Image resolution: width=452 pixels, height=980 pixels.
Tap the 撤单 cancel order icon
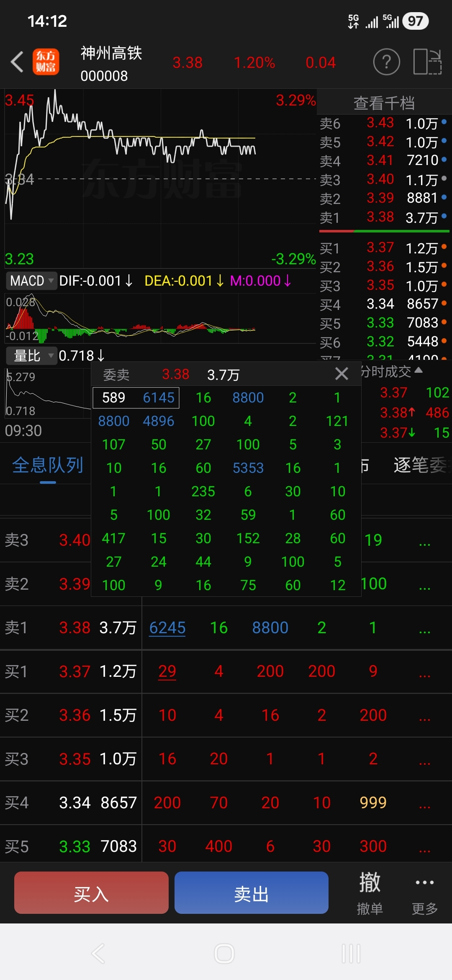(370, 893)
